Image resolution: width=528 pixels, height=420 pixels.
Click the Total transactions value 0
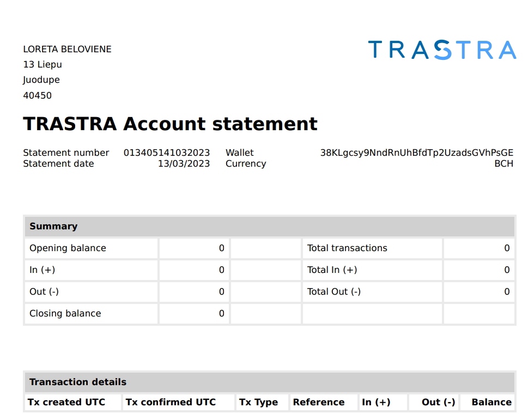(507, 248)
